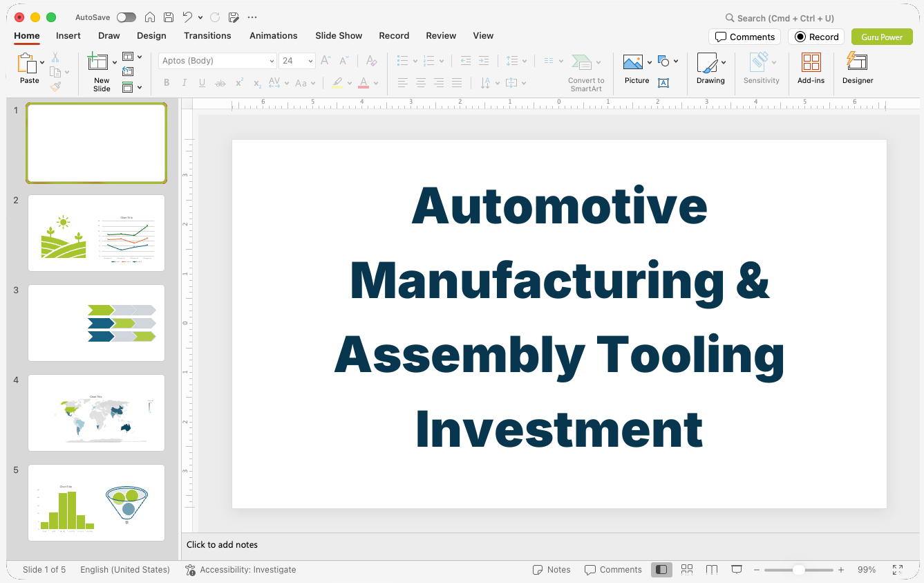Toggle the AutoSave switch
924x583 pixels.
click(x=126, y=17)
